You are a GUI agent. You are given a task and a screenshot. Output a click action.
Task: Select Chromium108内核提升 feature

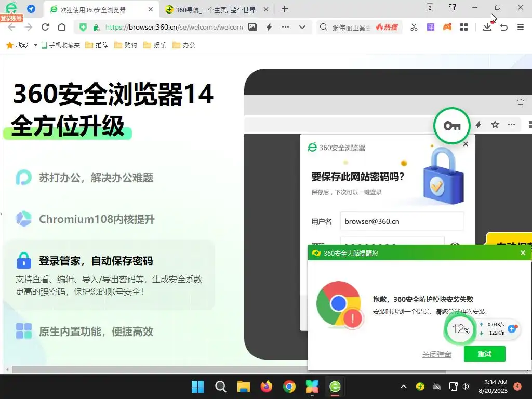[x=86, y=219]
